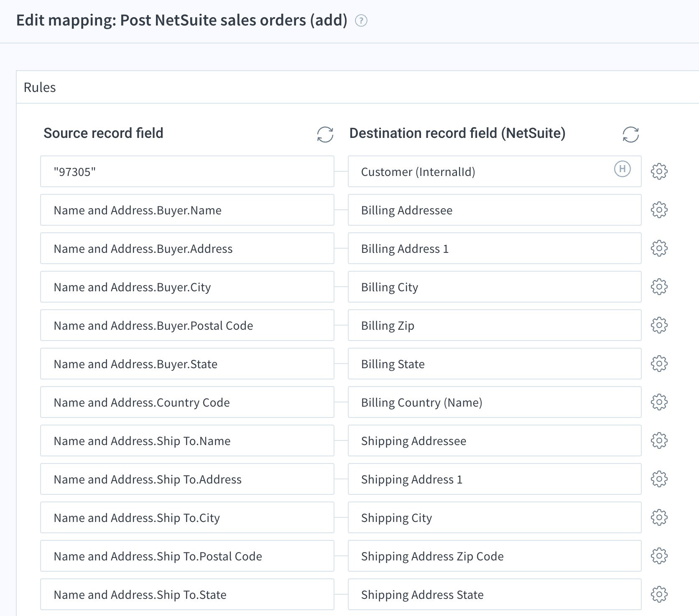The width and height of the screenshot is (699, 616).
Task: Edit destination field Customer (InternalId)
Action: [x=495, y=171]
